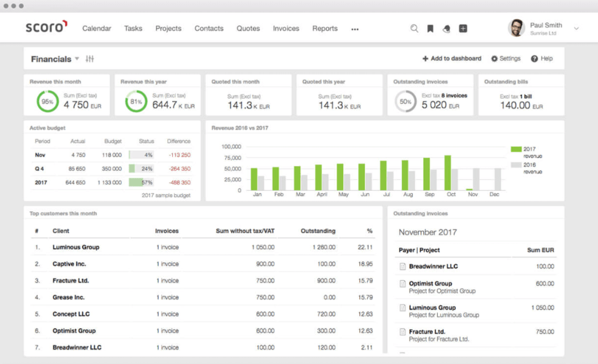598x364 pixels.
Task: Switch to the Invoices section
Action: [286, 28]
